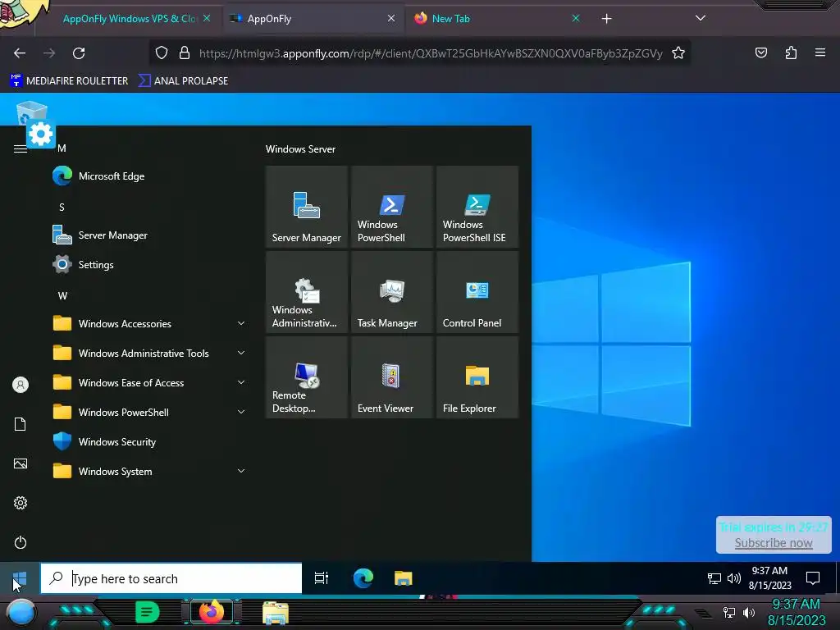
Task: Open the Event Viewer tile
Action: pos(391,377)
